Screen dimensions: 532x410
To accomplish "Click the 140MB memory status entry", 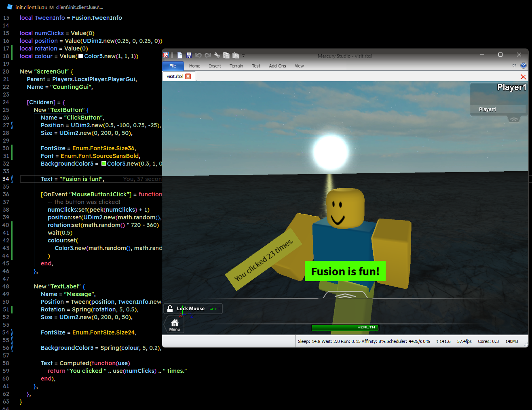I will [x=512, y=341].
